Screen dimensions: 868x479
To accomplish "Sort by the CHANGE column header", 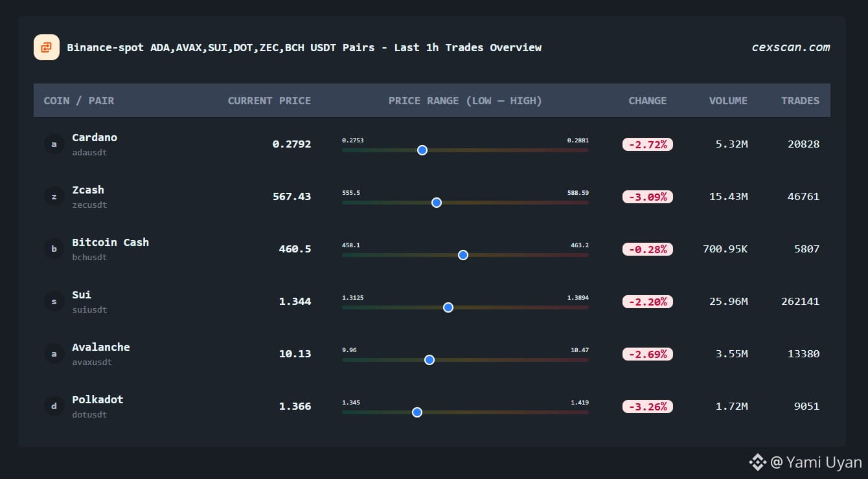I will coord(648,100).
